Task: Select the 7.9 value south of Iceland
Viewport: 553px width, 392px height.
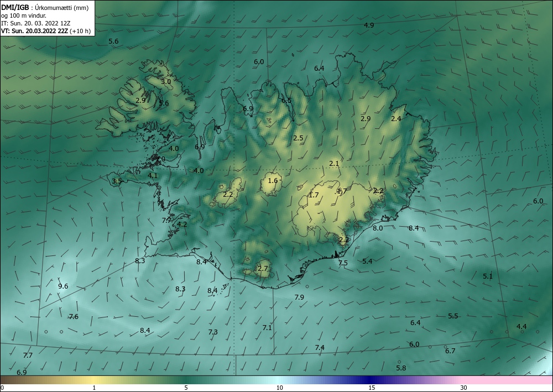Action: (x=299, y=297)
